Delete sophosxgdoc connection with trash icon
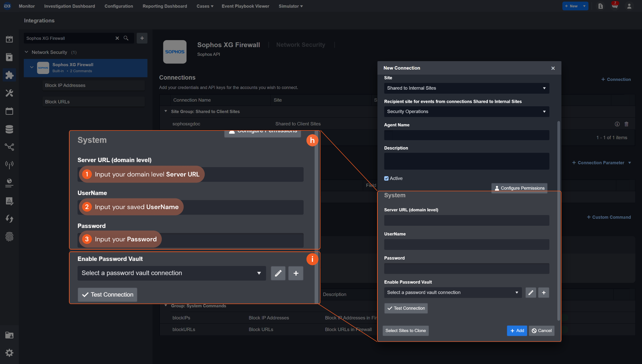Image resolution: width=642 pixels, height=364 pixels. pyautogui.click(x=626, y=124)
